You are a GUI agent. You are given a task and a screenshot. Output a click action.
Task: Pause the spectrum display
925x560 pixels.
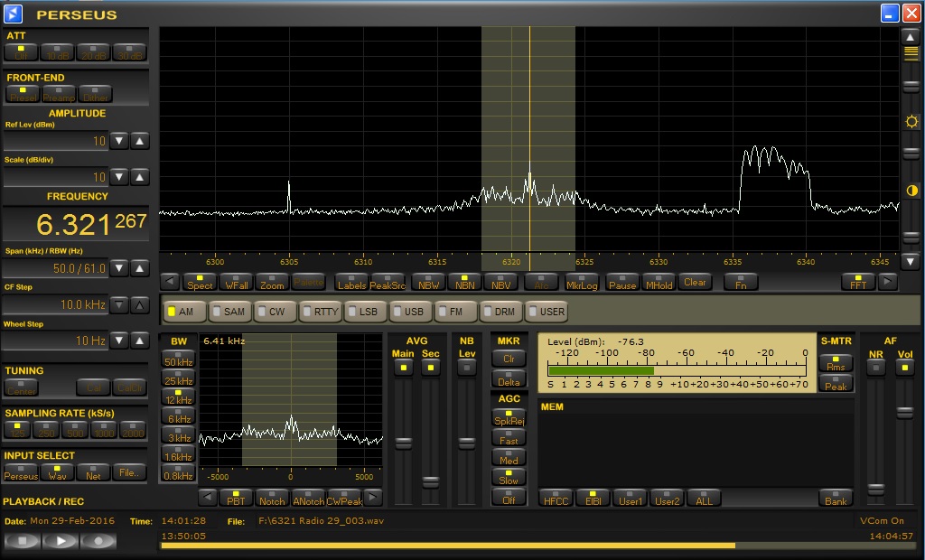point(622,282)
